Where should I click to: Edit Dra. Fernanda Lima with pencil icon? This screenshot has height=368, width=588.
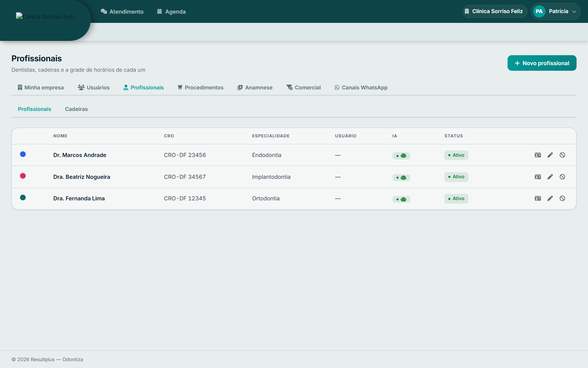(550, 198)
